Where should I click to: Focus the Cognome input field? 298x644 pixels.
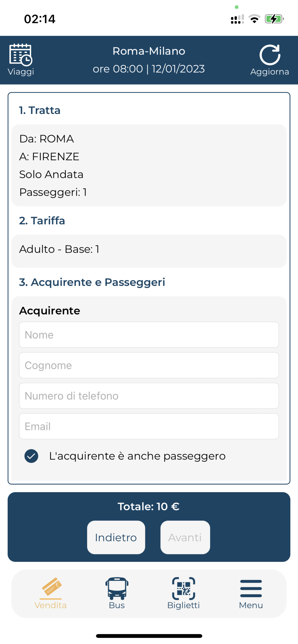coord(149,365)
